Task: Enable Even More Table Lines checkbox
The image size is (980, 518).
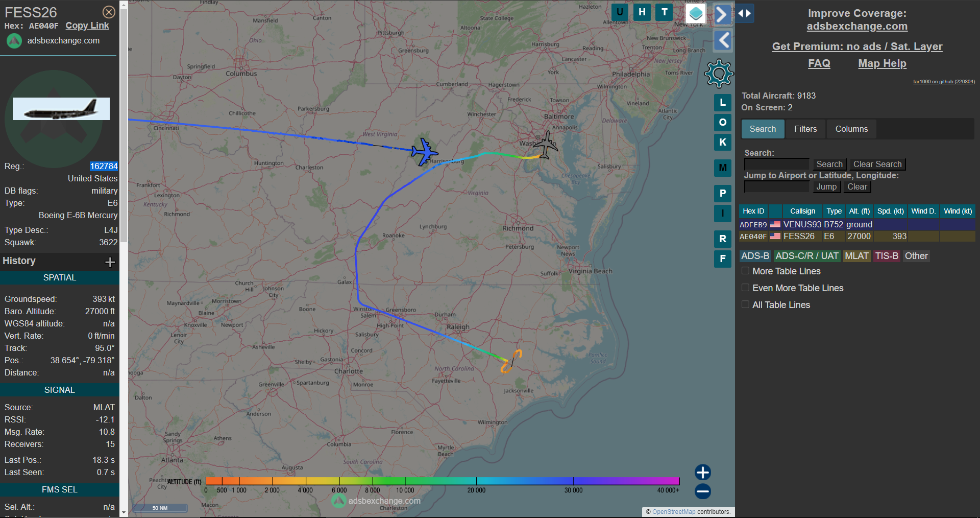Action: point(745,288)
